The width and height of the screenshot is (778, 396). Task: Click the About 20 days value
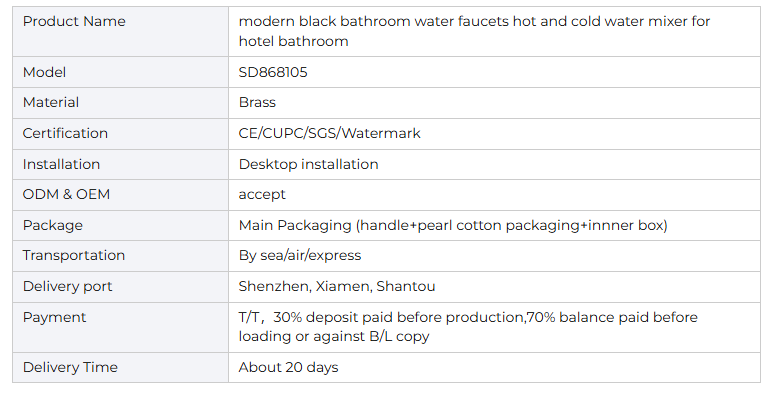(288, 367)
